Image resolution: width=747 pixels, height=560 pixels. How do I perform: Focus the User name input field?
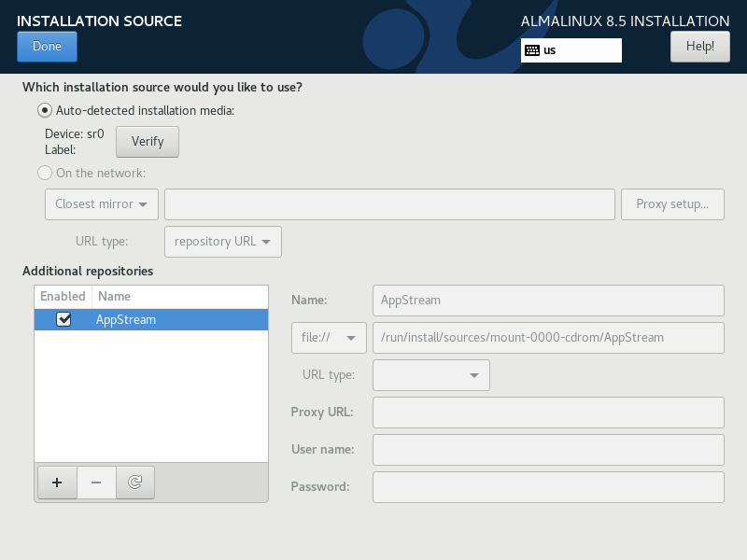click(548, 449)
